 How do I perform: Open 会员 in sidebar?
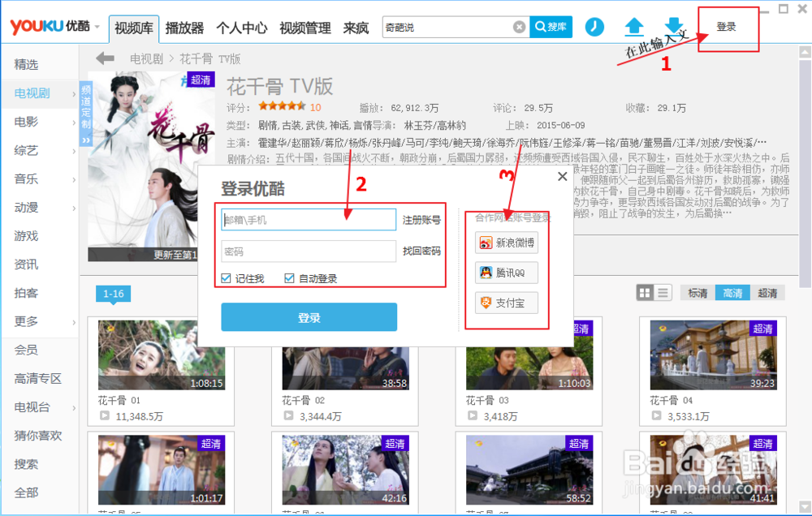point(27,350)
